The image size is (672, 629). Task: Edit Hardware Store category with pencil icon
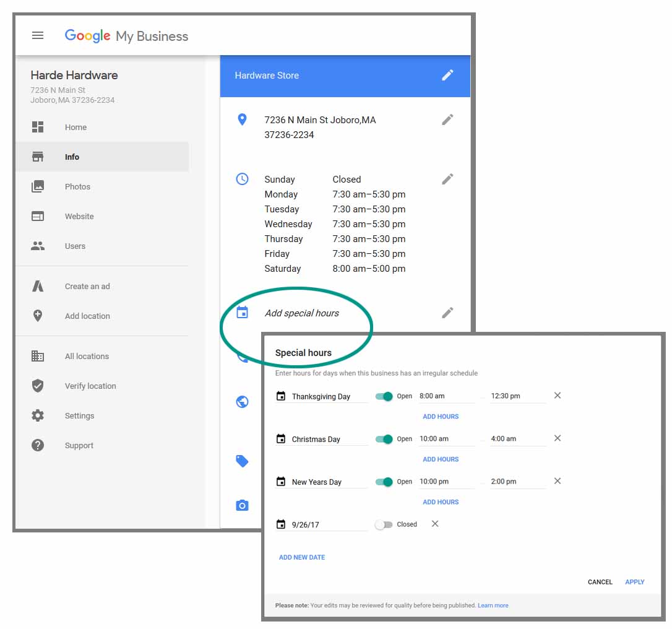tap(447, 75)
